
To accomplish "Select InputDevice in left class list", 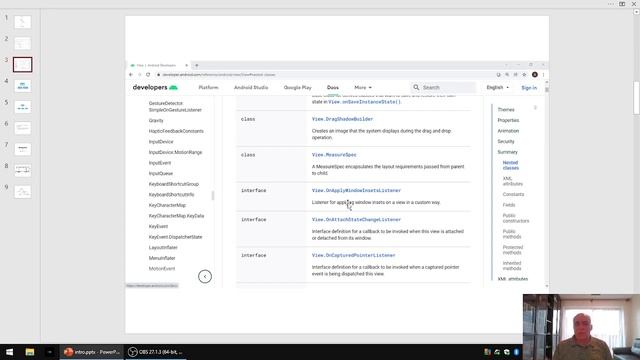I will [161, 142].
